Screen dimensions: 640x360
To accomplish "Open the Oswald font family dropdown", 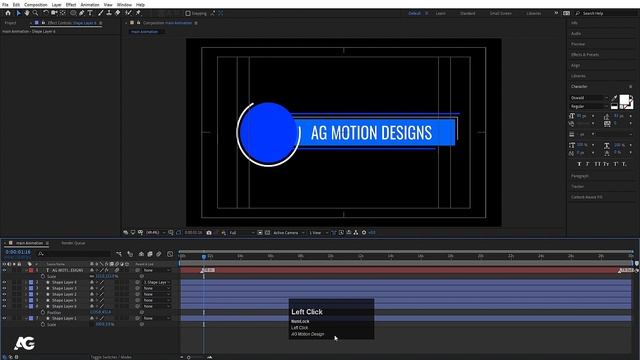I will pos(589,98).
